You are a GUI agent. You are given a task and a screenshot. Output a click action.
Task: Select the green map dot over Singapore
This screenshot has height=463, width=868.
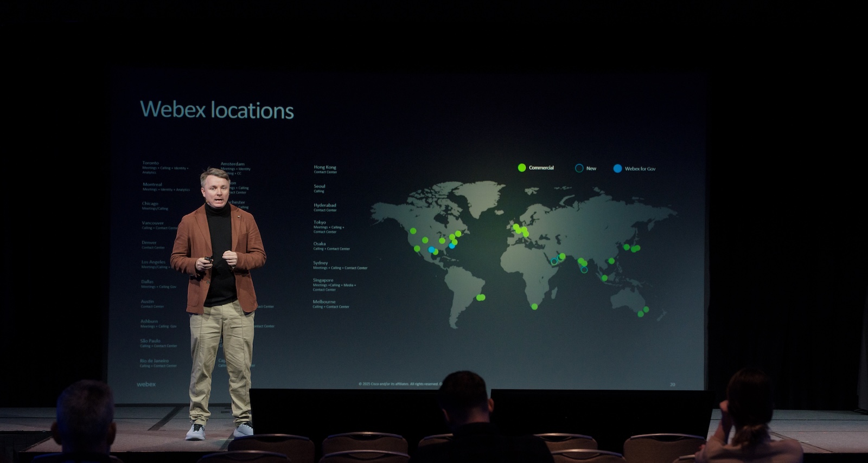click(604, 278)
